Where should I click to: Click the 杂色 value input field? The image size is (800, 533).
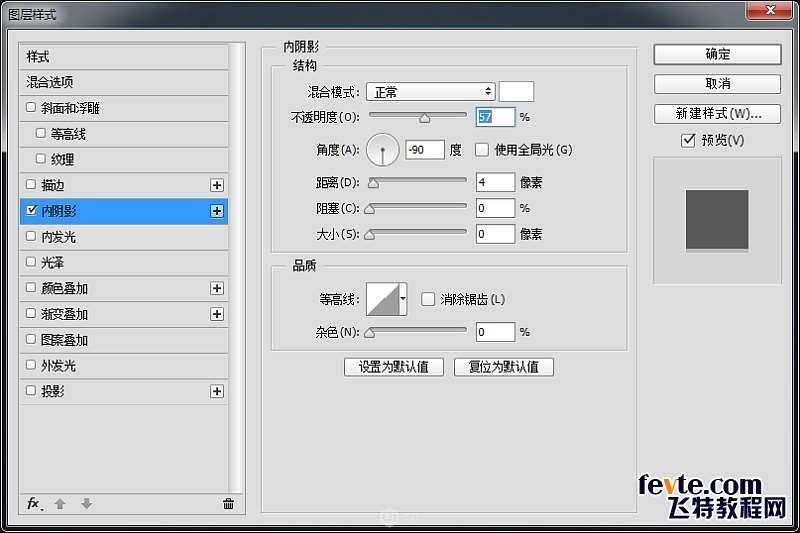(x=495, y=332)
